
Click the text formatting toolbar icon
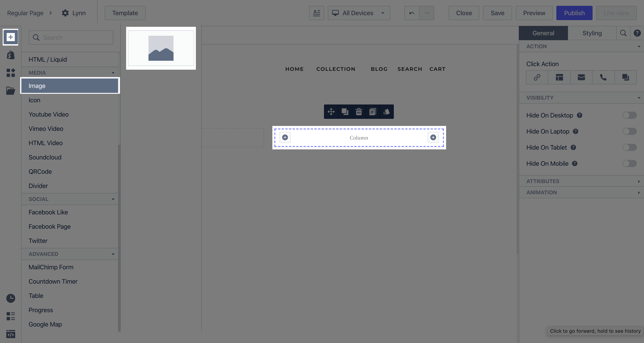tap(316, 13)
